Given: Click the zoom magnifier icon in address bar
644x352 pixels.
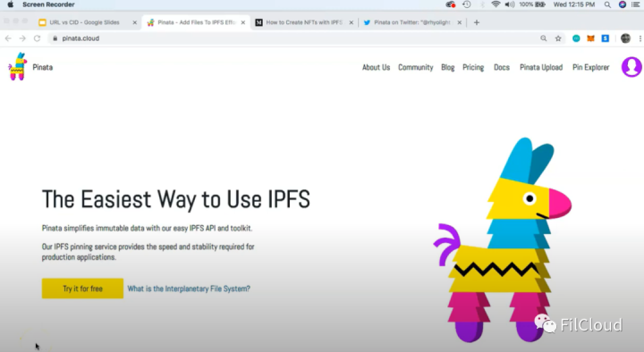Looking at the screenshot, I should click(x=544, y=38).
